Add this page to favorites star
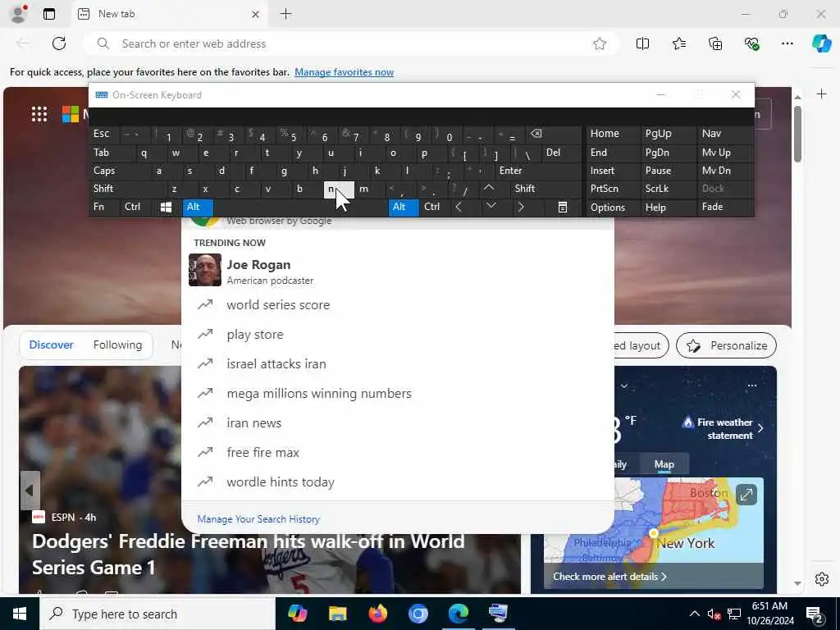The width and height of the screenshot is (840, 630). pyautogui.click(x=600, y=44)
